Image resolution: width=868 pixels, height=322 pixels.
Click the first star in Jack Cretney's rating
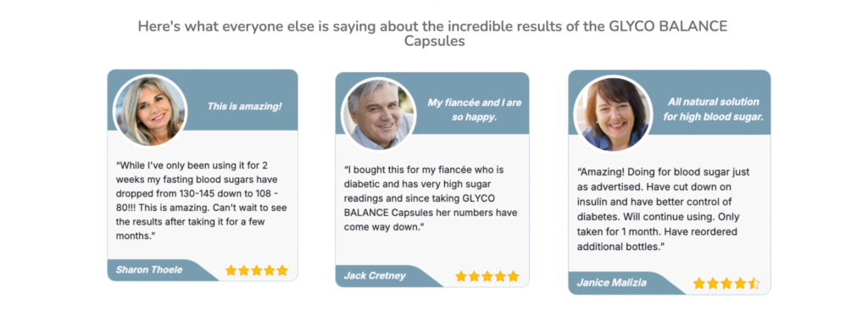point(461,276)
